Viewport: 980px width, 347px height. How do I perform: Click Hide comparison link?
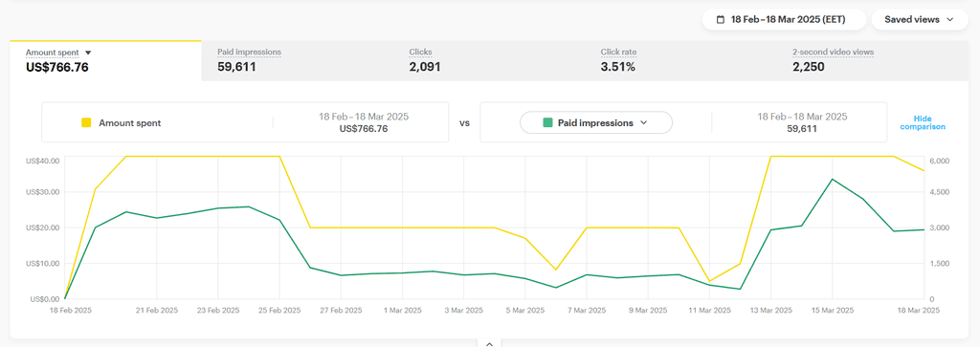(x=922, y=122)
